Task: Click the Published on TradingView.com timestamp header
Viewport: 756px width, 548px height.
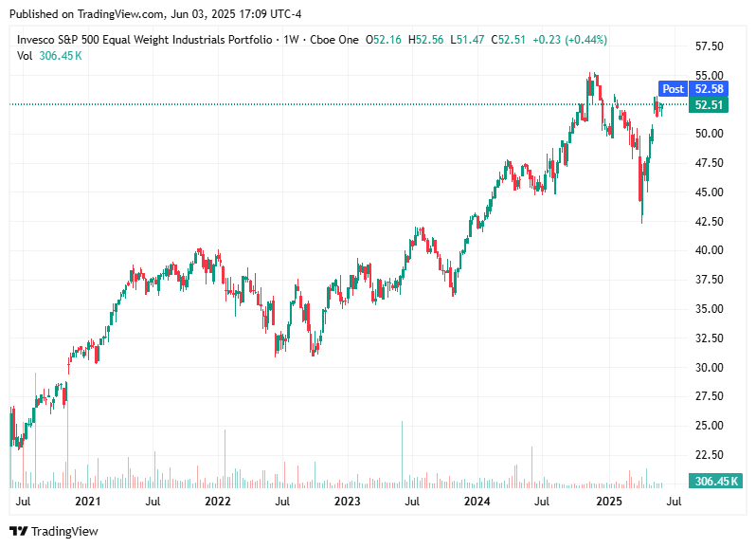Action: tap(155, 14)
